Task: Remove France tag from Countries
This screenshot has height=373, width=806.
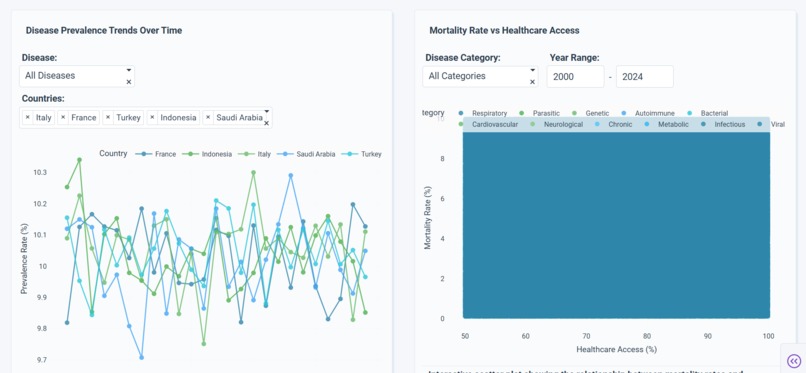Action: (x=63, y=118)
